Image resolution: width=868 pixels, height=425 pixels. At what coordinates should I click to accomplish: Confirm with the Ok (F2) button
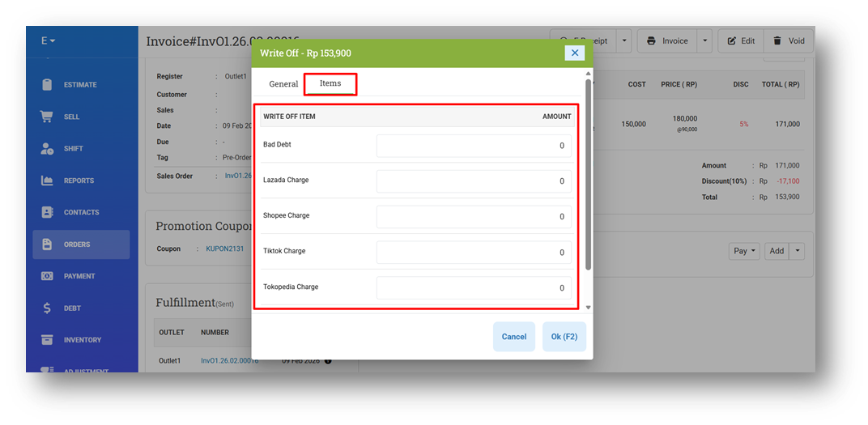pyautogui.click(x=564, y=337)
